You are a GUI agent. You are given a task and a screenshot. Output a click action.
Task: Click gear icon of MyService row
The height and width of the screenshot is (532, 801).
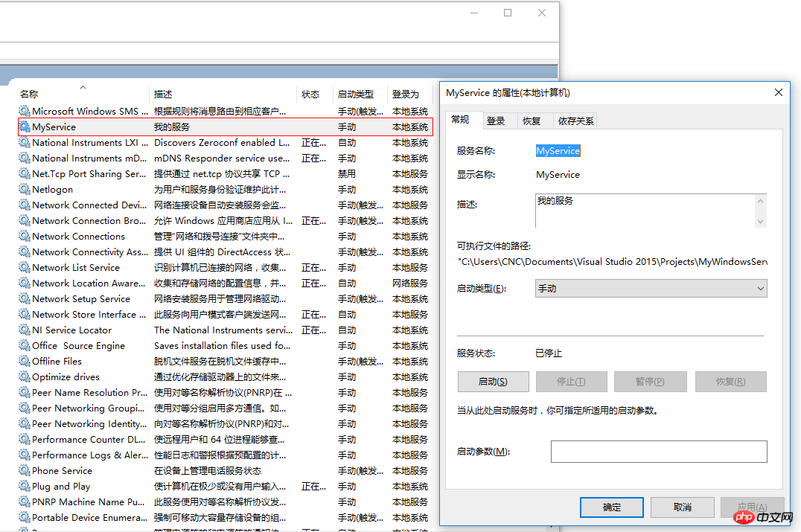click(24, 126)
